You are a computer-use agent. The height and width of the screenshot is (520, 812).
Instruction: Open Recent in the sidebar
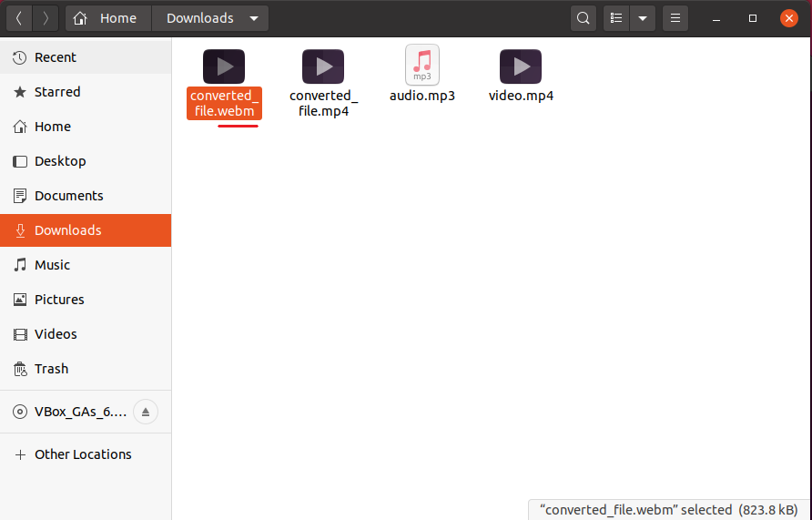86,57
